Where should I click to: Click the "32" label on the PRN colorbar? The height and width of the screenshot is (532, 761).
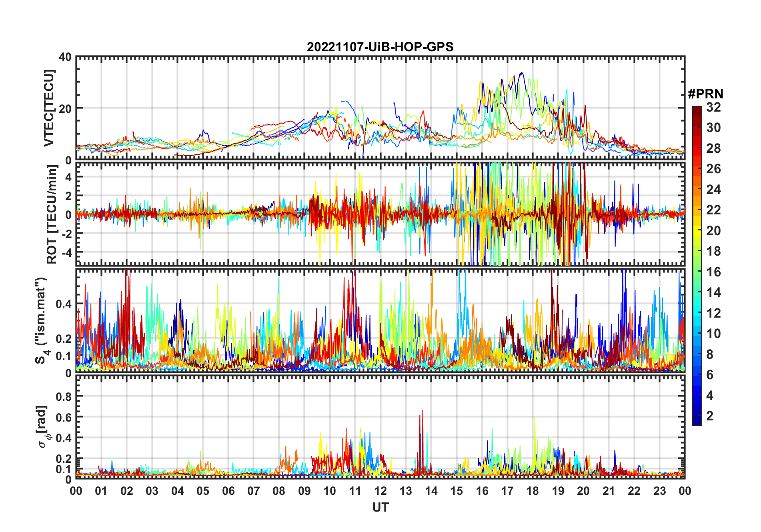coord(713,107)
